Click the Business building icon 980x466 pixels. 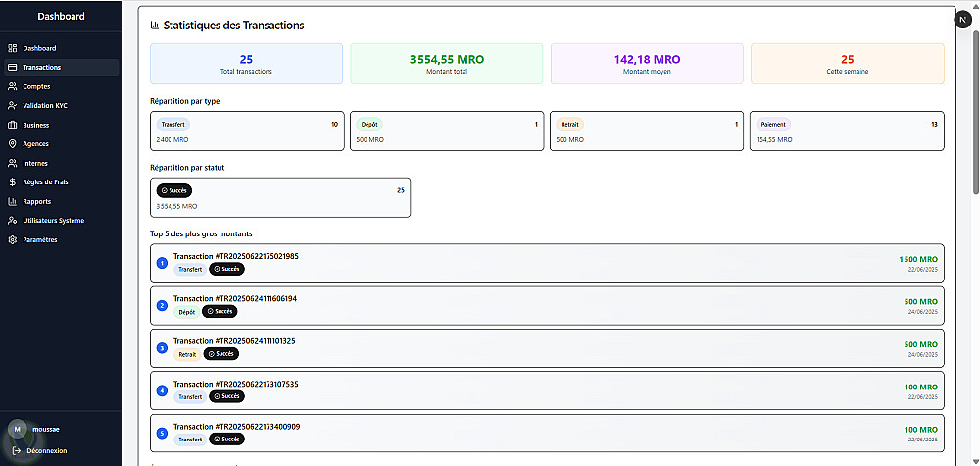pyautogui.click(x=12, y=125)
